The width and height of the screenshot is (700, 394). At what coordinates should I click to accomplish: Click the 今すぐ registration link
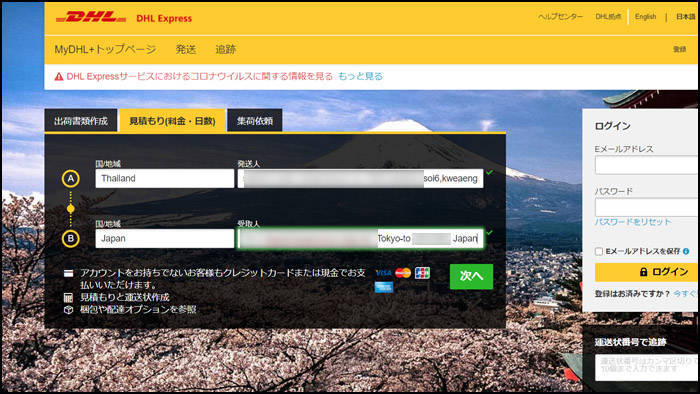[x=685, y=294]
